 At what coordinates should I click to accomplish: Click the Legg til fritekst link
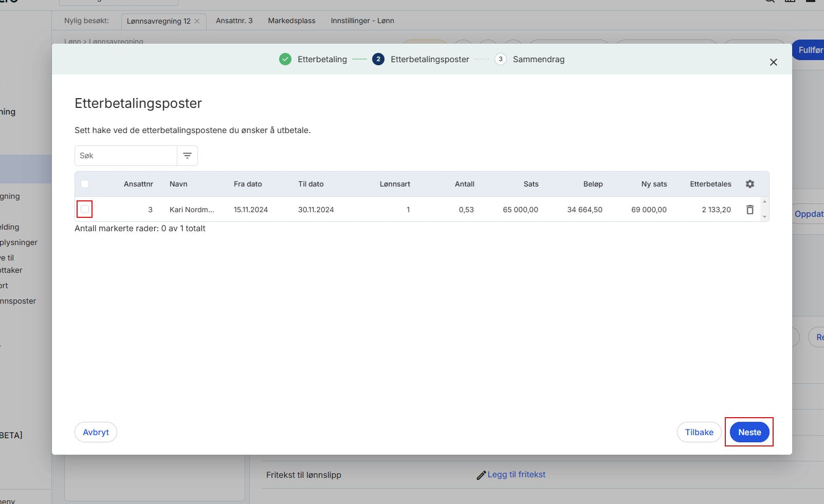pos(517,475)
